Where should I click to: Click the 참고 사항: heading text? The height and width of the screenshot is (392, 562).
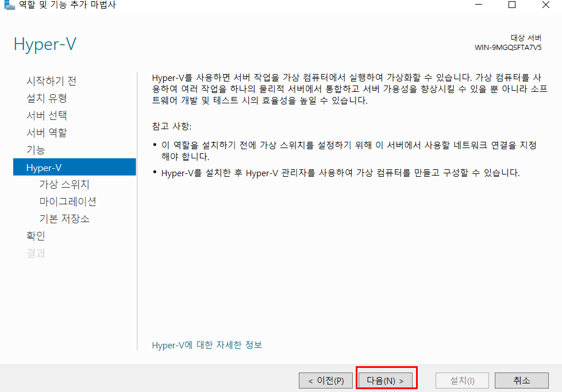tap(172, 126)
